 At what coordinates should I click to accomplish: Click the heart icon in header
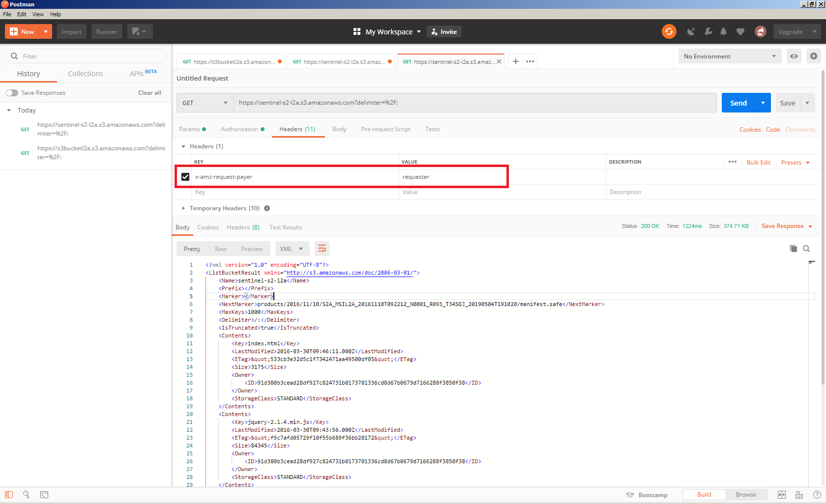click(740, 31)
